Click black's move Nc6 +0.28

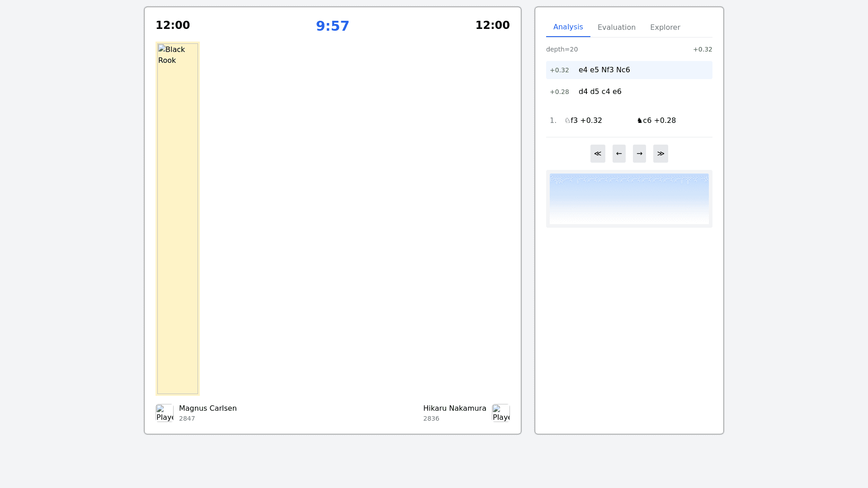point(656,121)
